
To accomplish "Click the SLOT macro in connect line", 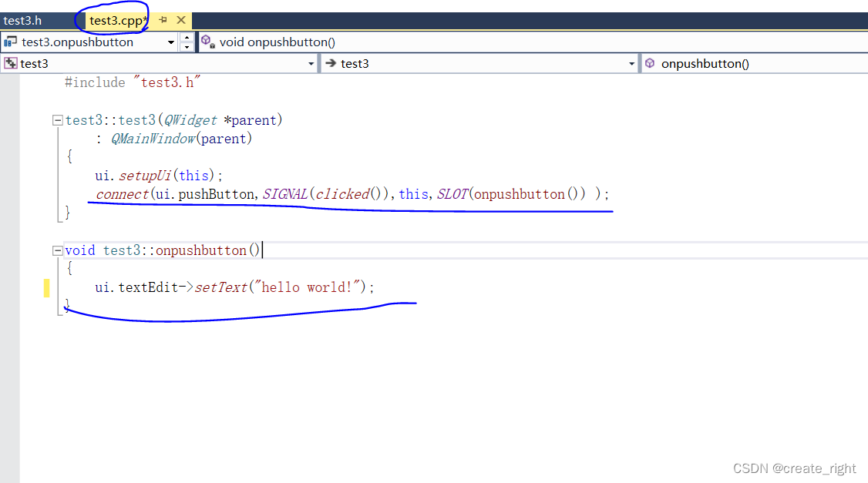I will [453, 194].
